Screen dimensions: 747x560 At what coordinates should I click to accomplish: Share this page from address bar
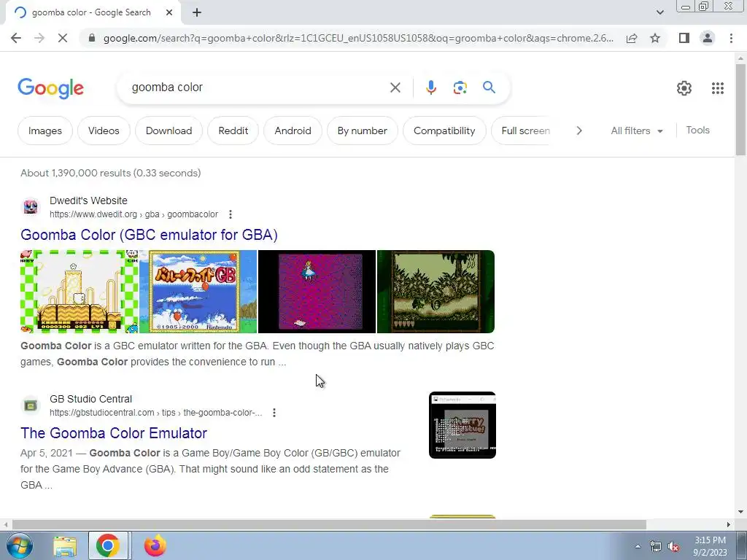click(x=632, y=38)
